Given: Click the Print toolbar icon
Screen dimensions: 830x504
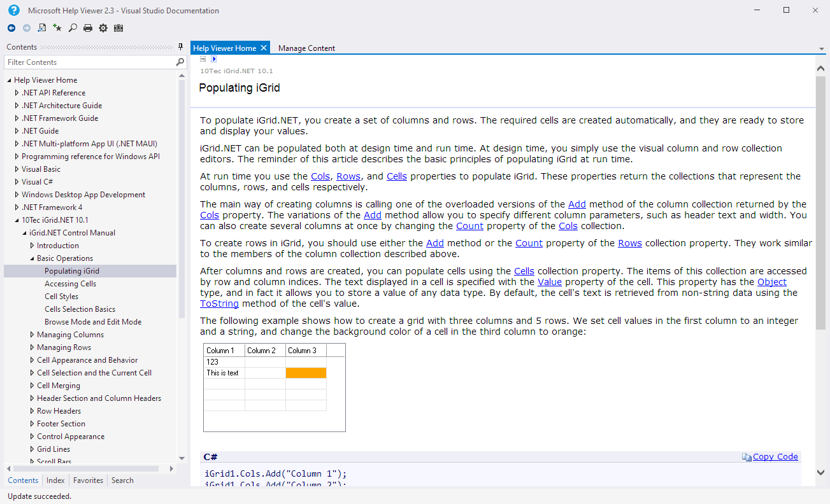Looking at the screenshot, I should click(88, 28).
